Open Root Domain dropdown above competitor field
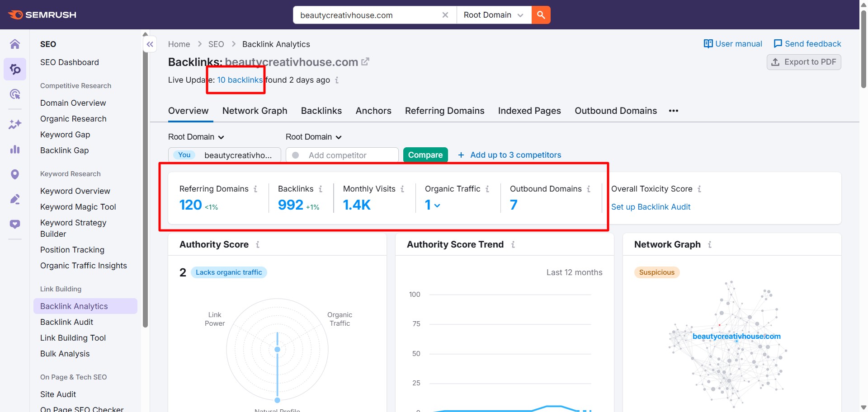 point(313,137)
